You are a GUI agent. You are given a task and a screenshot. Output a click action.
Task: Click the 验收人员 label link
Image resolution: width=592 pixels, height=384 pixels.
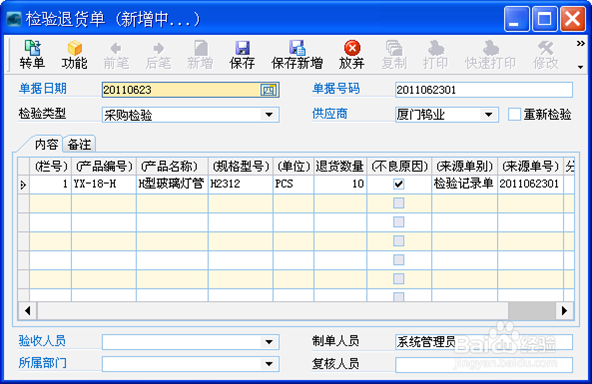pos(42,341)
